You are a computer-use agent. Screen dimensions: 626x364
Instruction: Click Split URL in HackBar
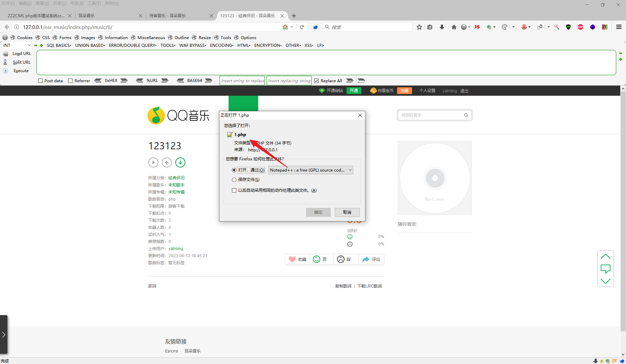point(22,62)
